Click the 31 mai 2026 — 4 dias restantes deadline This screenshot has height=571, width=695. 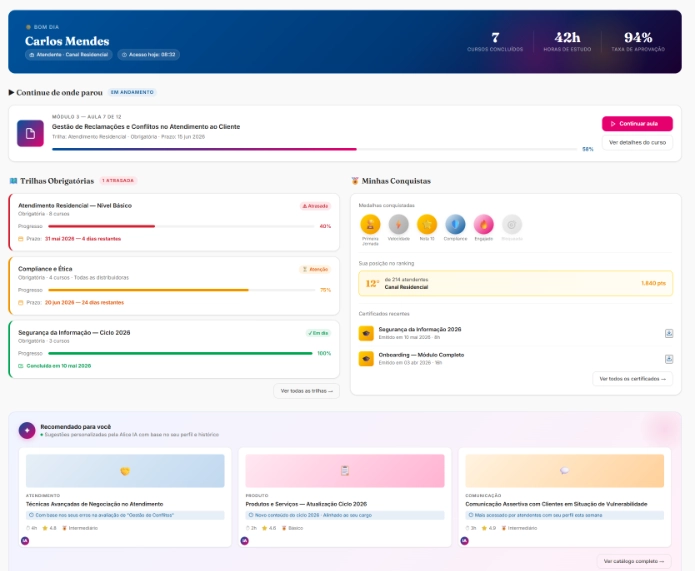(83, 239)
